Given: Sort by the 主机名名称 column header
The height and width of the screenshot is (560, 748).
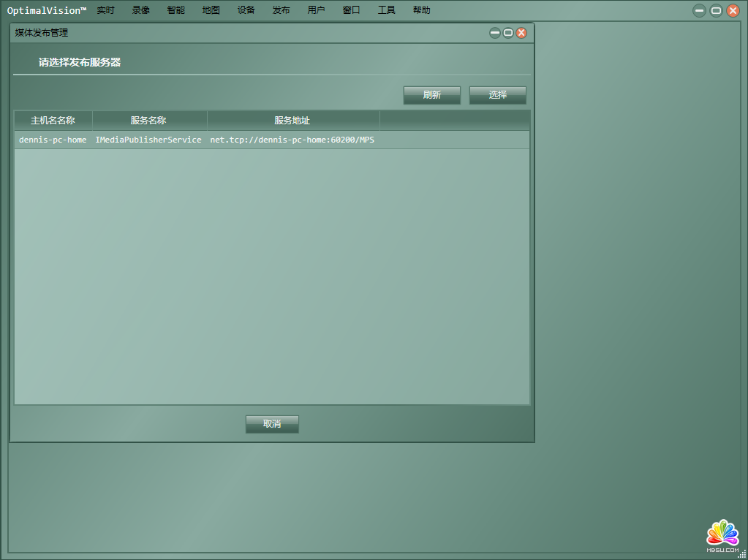Looking at the screenshot, I should pyautogui.click(x=53, y=121).
